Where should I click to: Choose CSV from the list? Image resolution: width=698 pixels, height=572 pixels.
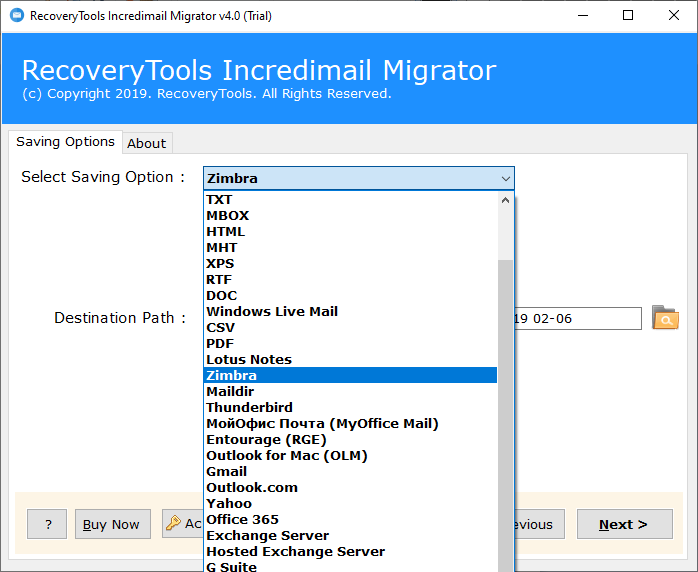pos(350,328)
